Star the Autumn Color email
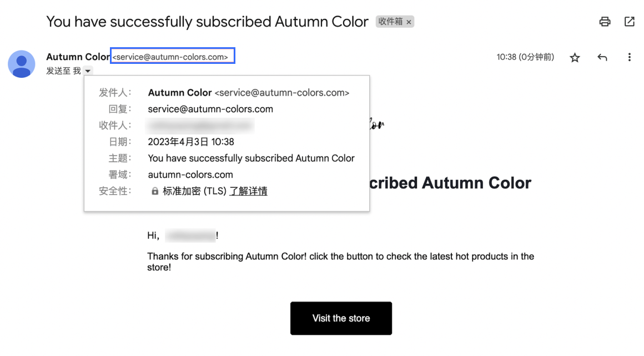This screenshot has width=644, height=356. 575,58
